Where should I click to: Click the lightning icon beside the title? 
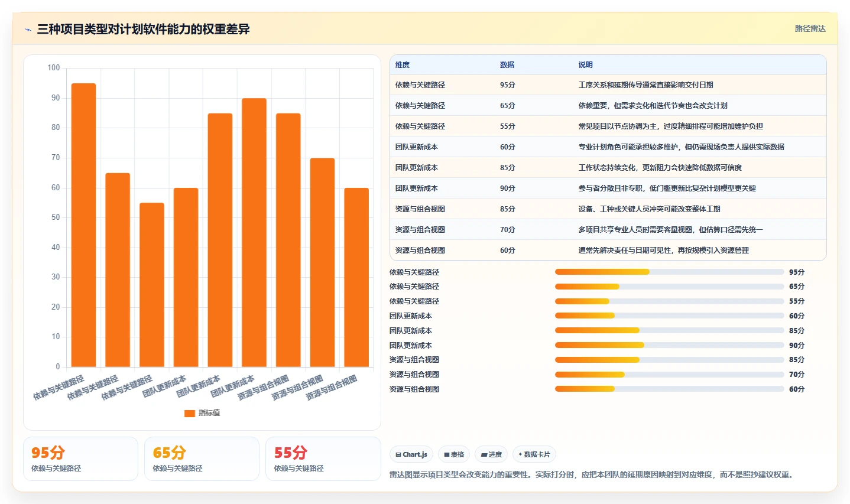pos(28,30)
